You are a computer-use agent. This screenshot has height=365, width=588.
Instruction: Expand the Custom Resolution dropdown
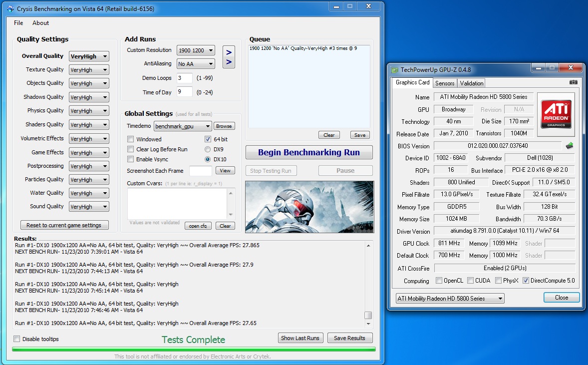(x=196, y=50)
